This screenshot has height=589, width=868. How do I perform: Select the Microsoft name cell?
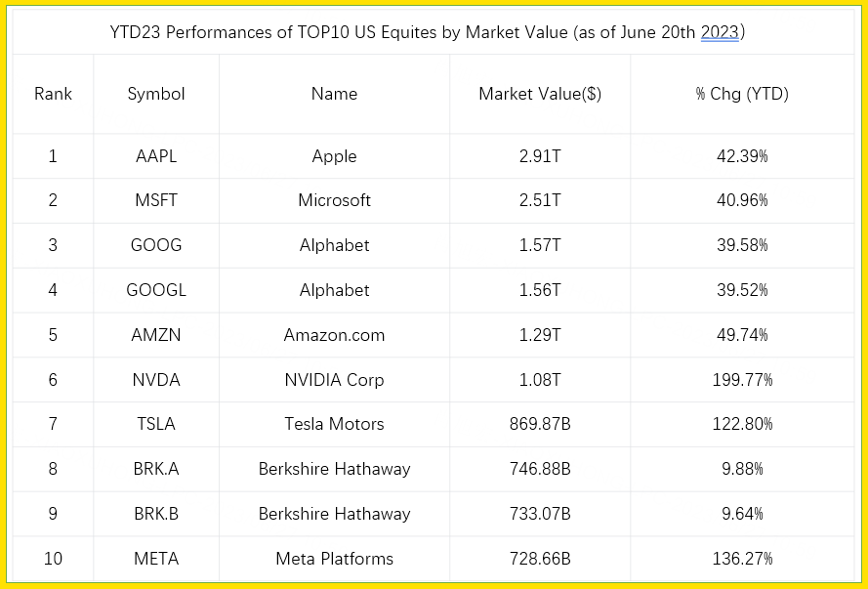(334, 200)
